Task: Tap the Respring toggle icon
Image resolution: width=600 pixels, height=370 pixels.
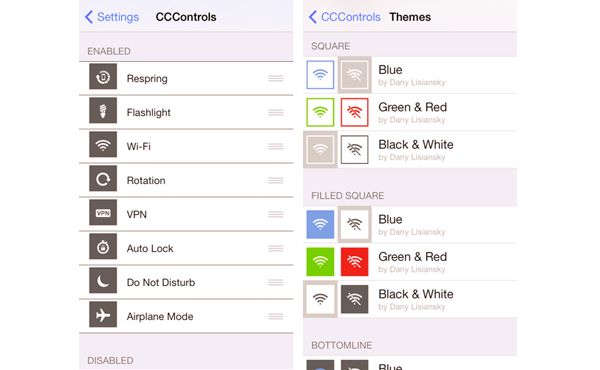Action: click(x=103, y=77)
